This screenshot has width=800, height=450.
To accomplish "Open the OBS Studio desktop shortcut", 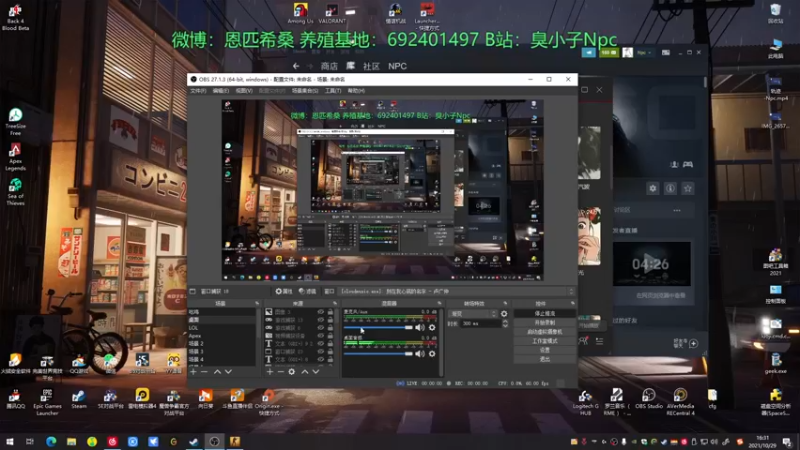I will point(648,398).
